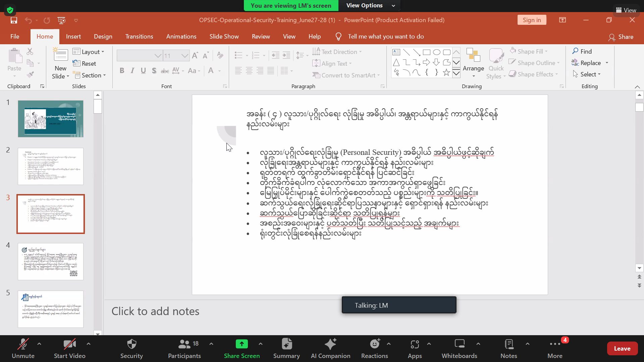Click the Sign in button
644x362 pixels.
tap(532, 20)
